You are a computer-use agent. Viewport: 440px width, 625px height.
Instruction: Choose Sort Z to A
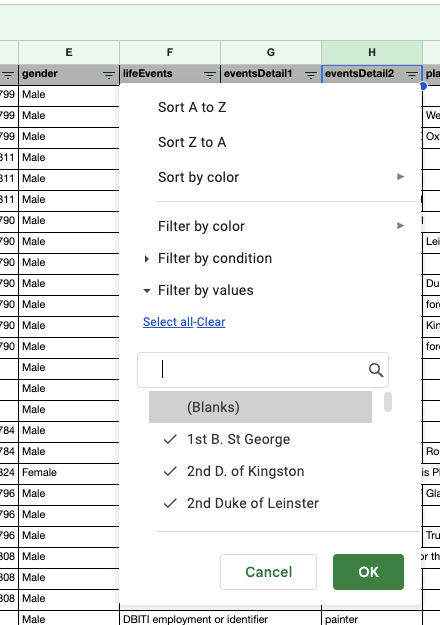click(192, 142)
